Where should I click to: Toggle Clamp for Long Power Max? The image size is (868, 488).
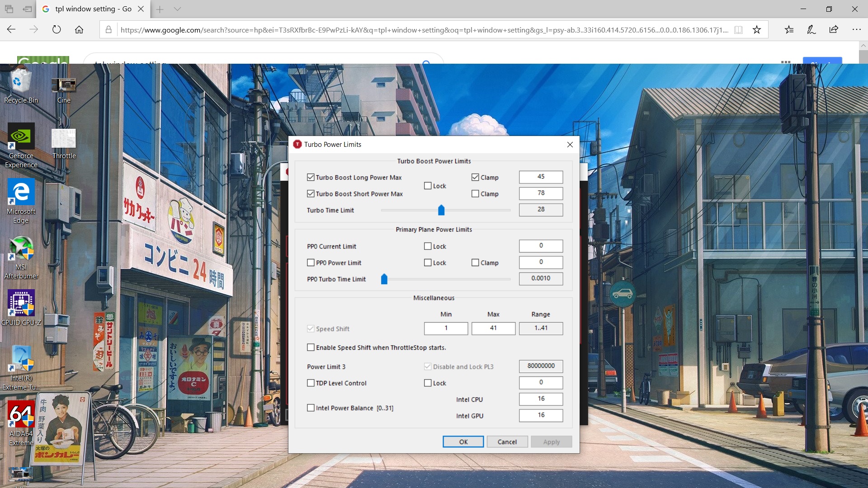click(475, 177)
